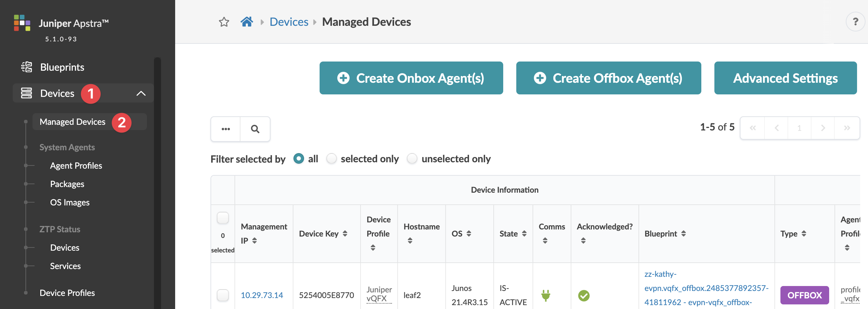This screenshot has width=868, height=309.
Task: Go to home via the house icon
Action: pos(247,22)
